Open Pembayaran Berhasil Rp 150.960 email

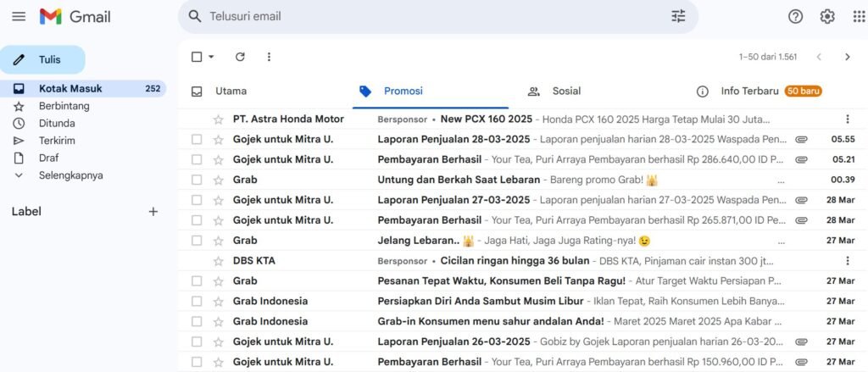click(523, 362)
